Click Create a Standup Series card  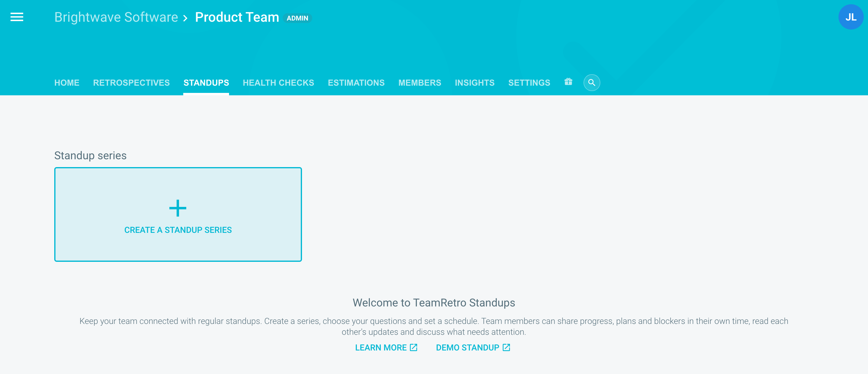pos(178,214)
